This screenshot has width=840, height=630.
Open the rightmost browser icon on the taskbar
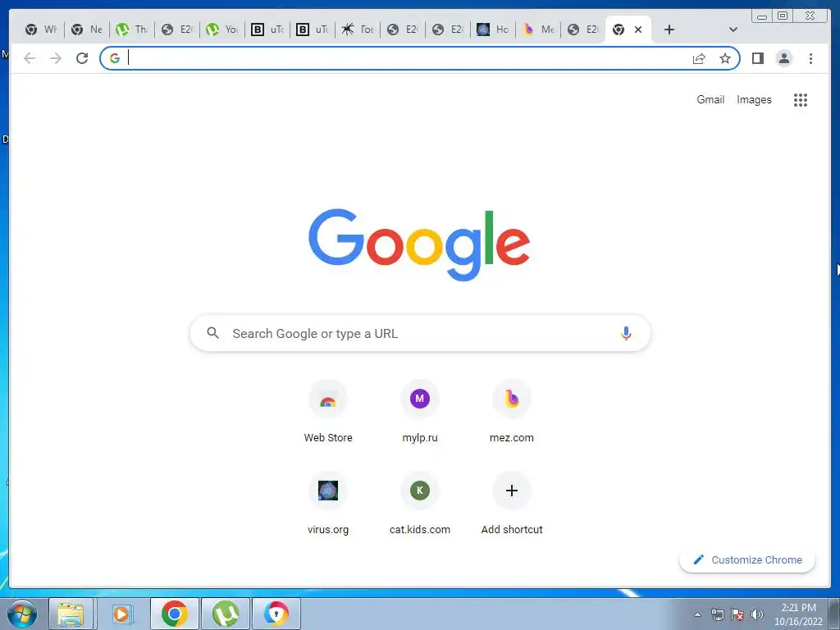(x=276, y=614)
